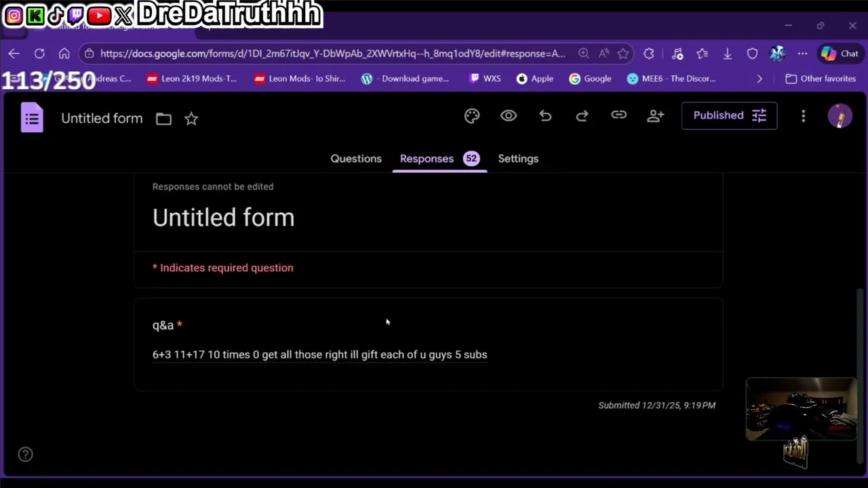
Task: Open the Settings tab
Action: (x=518, y=159)
